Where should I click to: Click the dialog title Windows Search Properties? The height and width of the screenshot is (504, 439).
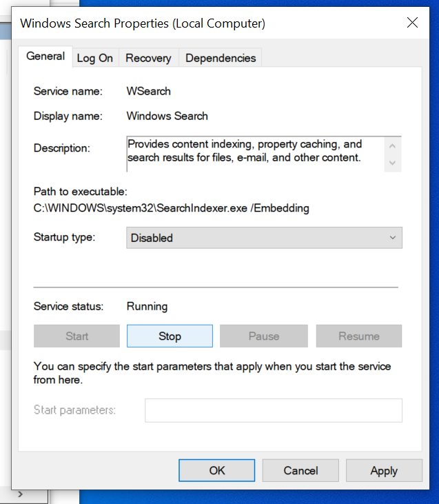(143, 23)
